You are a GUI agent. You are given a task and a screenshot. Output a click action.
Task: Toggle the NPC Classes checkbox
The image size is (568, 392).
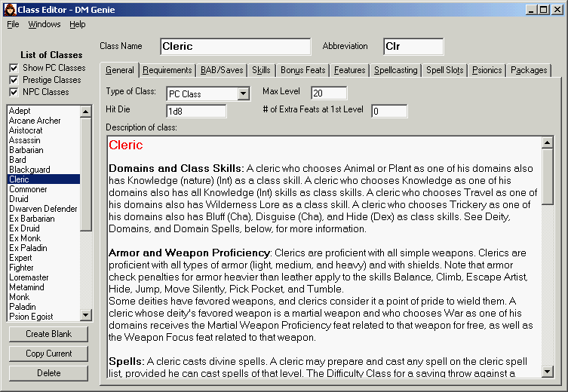click(14, 92)
